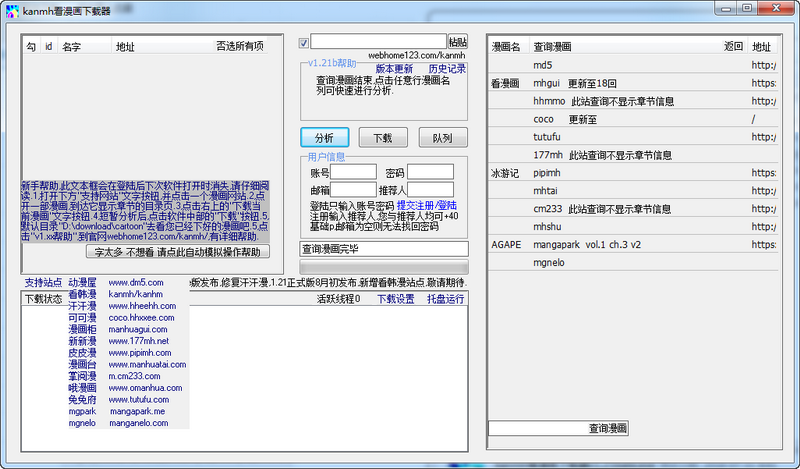Click the 推荐人 input field
800x469 pixels.
pyautogui.click(x=430, y=190)
